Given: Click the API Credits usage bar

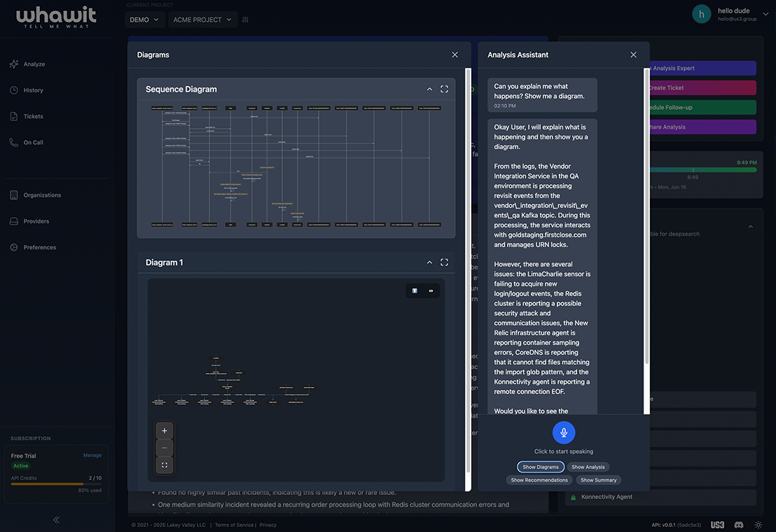Looking at the screenshot, I should click(x=56, y=484).
